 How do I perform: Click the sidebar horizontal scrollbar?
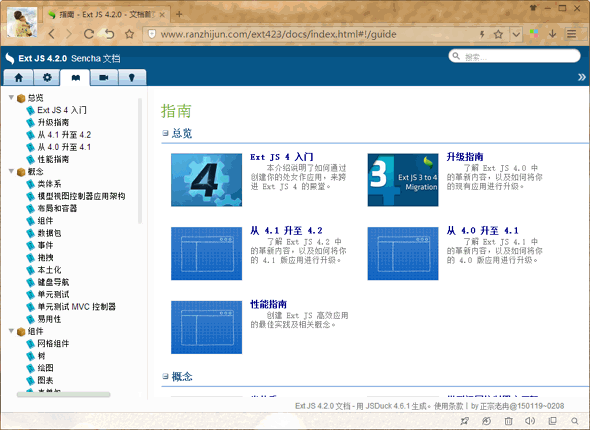(63, 394)
